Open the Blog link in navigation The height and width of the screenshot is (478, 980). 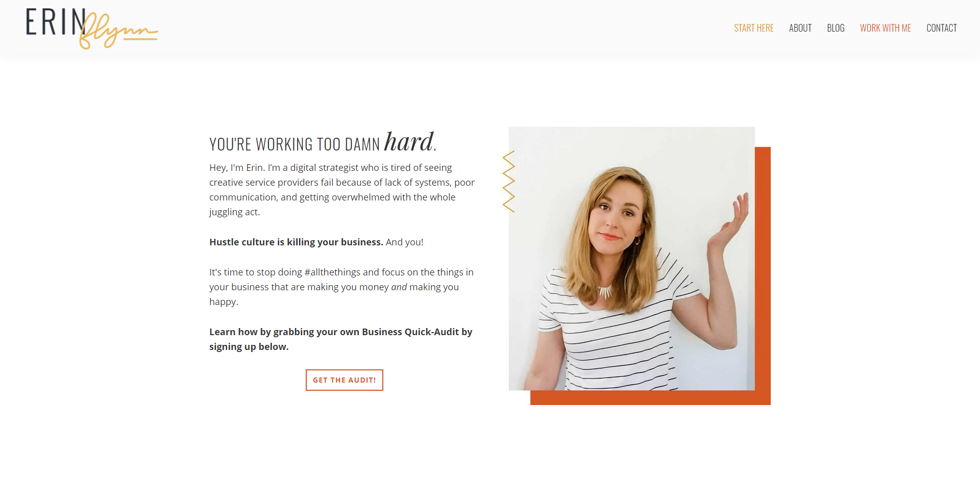coord(836,28)
